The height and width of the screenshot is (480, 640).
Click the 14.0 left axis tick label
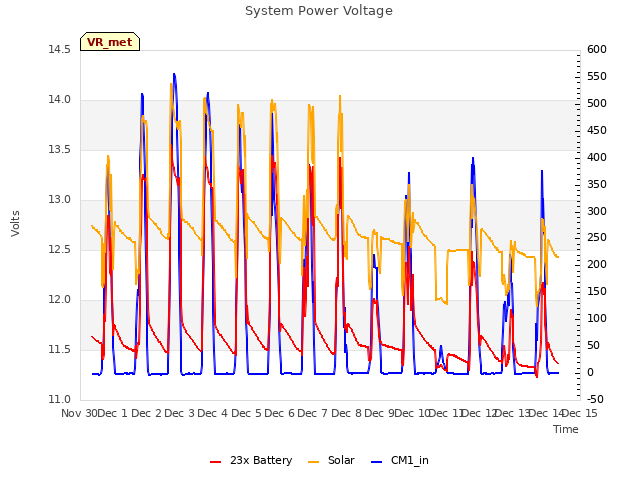[x=59, y=100]
